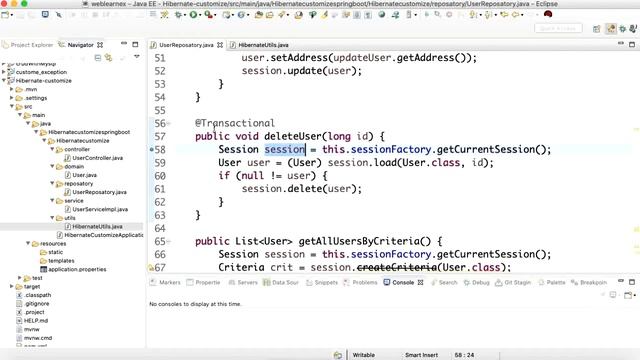The height and width of the screenshot is (360, 640).
Task: Fold getAllUsersByCriteria method at line 65
Action: [168, 241]
